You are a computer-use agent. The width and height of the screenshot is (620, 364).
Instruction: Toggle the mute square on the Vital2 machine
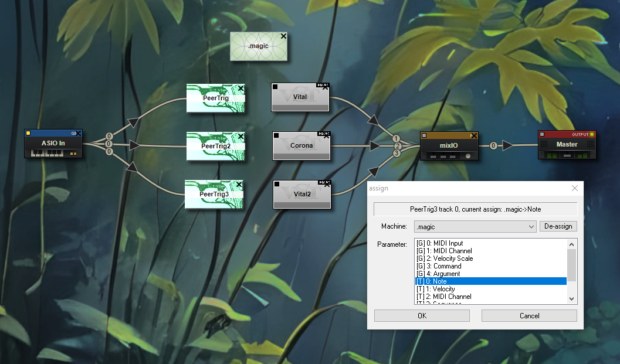coord(277,184)
